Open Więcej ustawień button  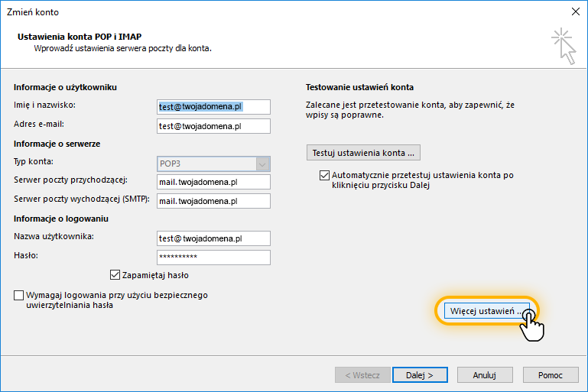487,311
